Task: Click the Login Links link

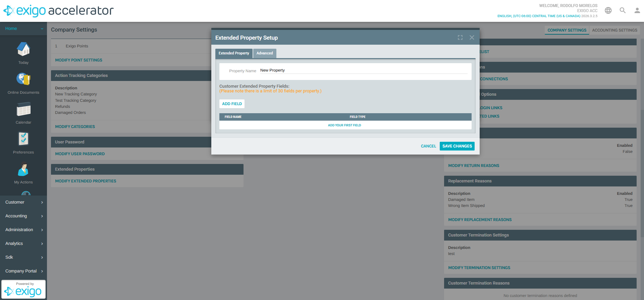Action: click(x=491, y=108)
